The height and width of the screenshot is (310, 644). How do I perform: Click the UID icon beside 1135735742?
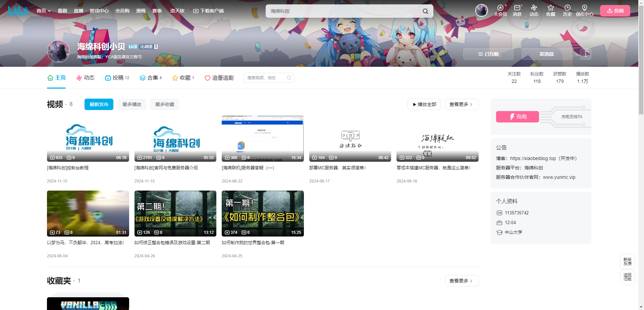pyautogui.click(x=499, y=213)
